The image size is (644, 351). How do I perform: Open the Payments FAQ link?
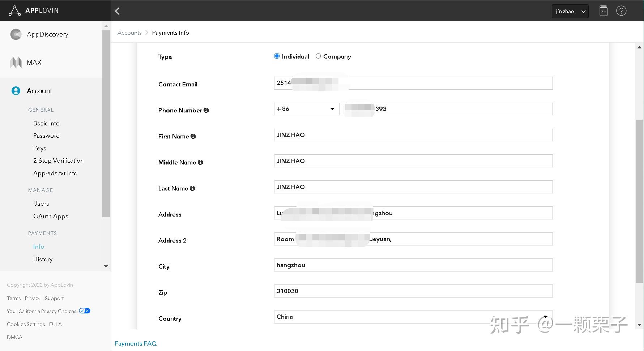pos(136,343)
